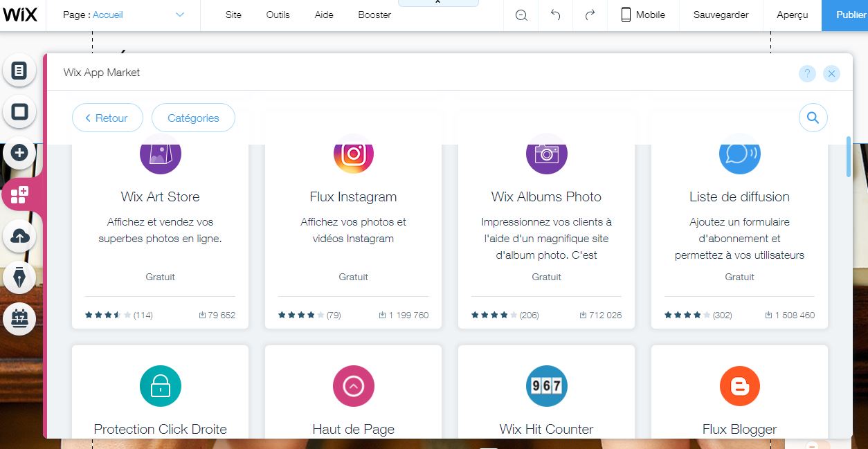Click description "Affichez et vendez vos superbes photos"

coord(161,230)
